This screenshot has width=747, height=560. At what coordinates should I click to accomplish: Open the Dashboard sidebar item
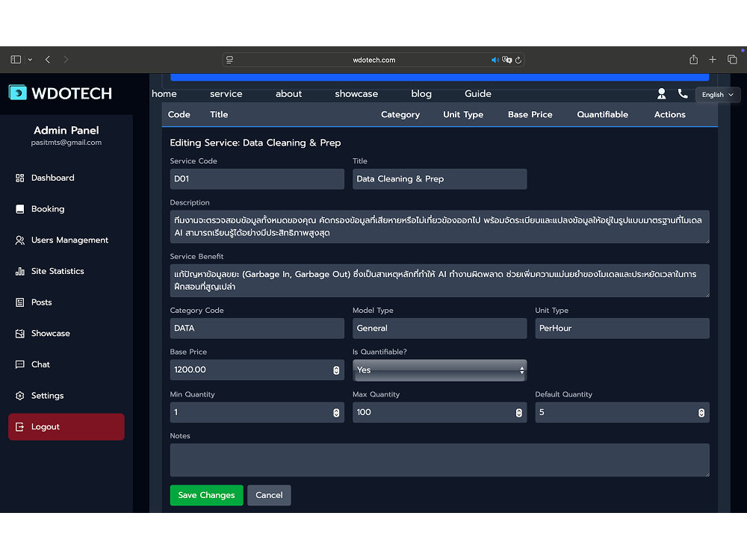point(66,178)
